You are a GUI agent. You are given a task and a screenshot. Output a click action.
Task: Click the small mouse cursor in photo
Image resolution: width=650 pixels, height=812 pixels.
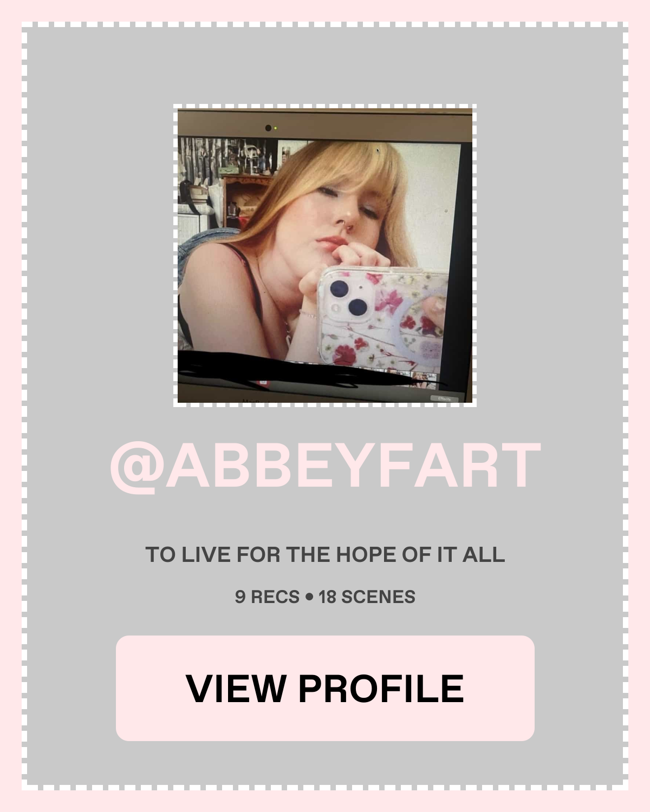click(378, 150)
